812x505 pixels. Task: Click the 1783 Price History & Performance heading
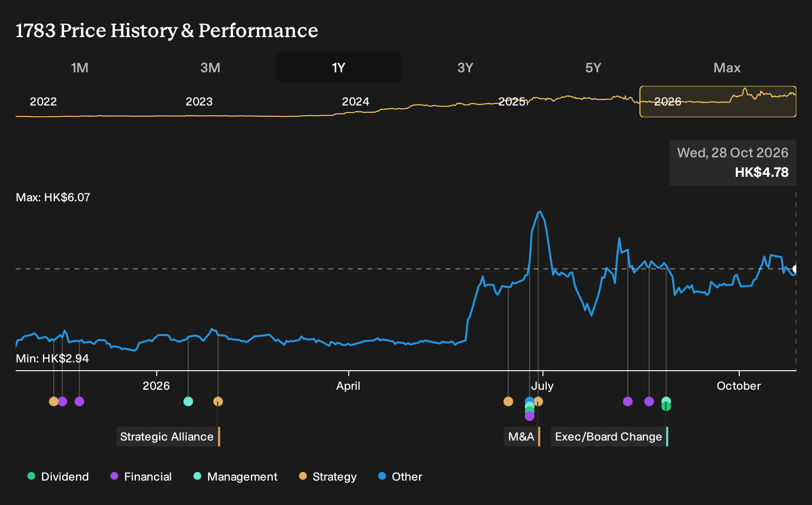167,30
